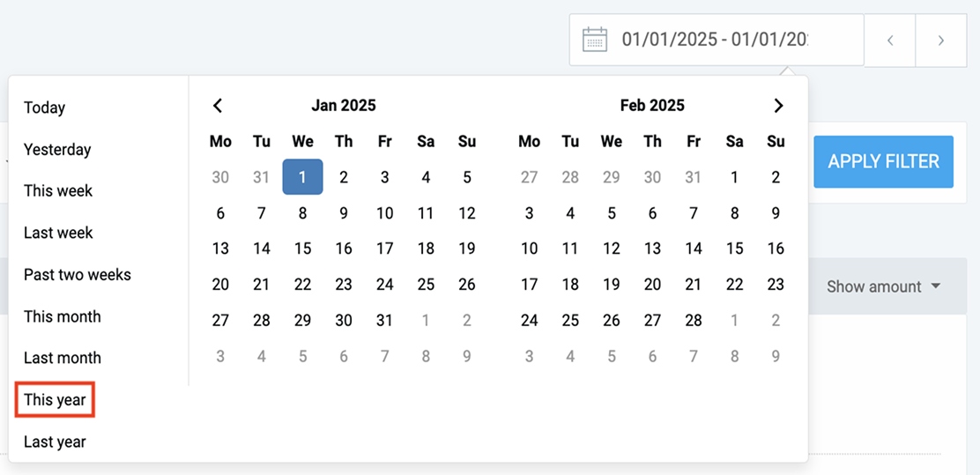Choose the Last month preset
The width and height of the screenshot is (980, 475).
[63, 358]
